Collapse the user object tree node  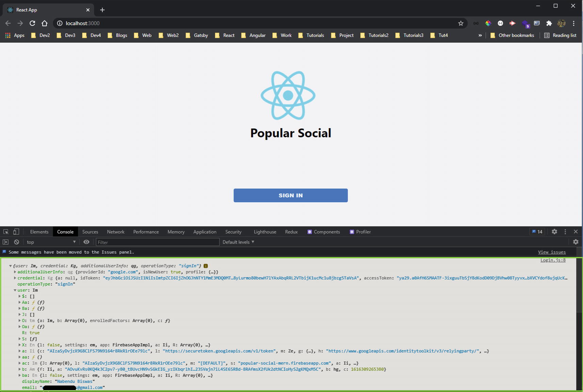pos(15,290)
